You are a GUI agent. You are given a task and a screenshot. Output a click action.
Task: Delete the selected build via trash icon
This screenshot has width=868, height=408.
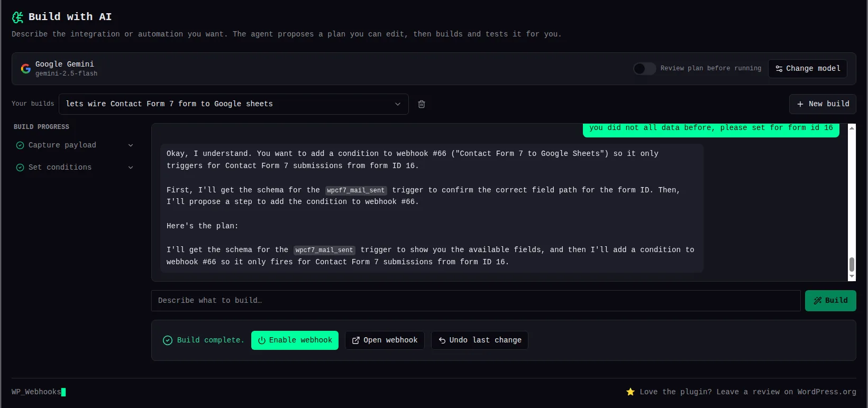click(422, 104)
